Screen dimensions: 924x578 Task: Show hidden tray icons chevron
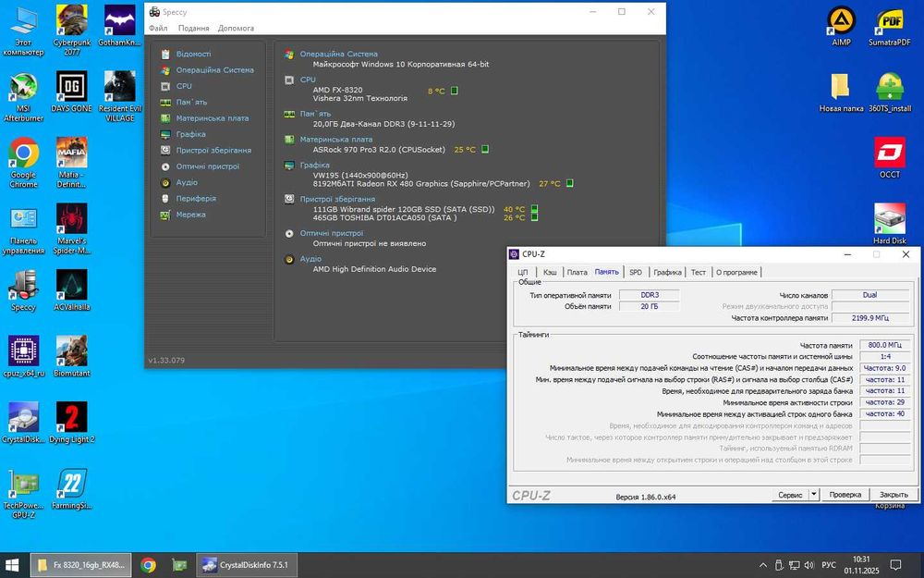(x=762, y=565)
